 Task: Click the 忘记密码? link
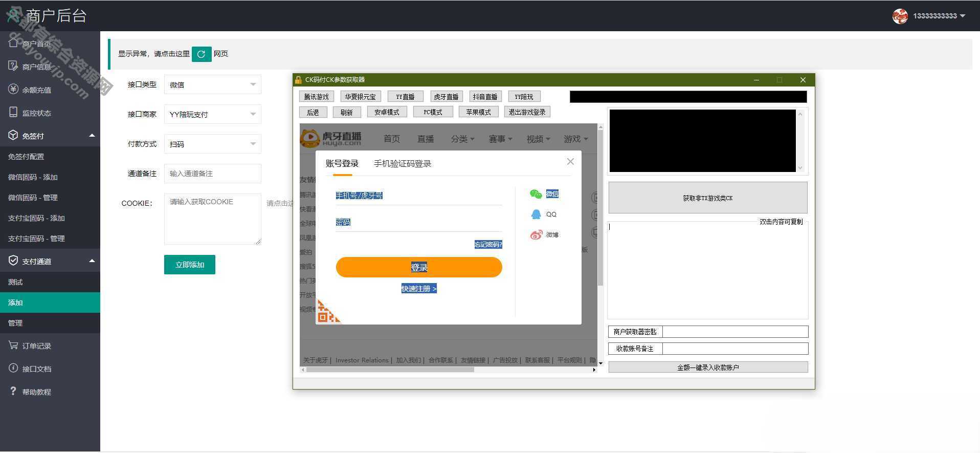pos(488,245)
